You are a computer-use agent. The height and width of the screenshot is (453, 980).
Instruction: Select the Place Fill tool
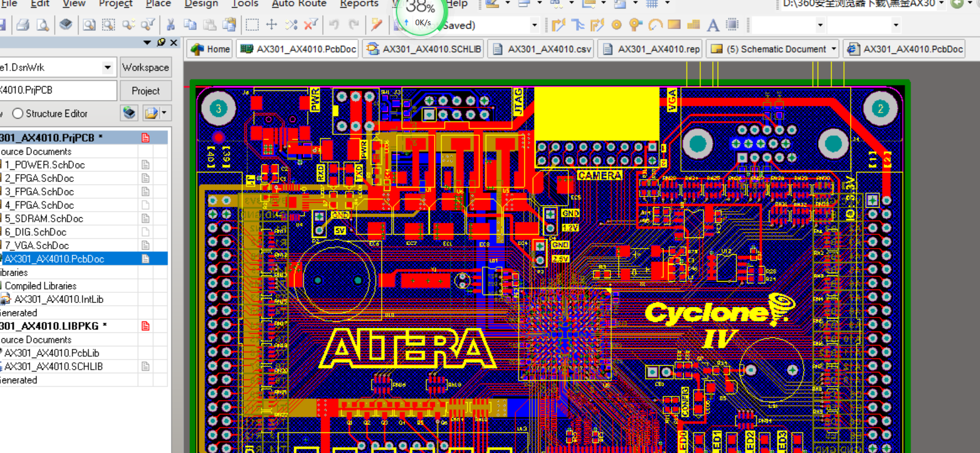point(674,25)
